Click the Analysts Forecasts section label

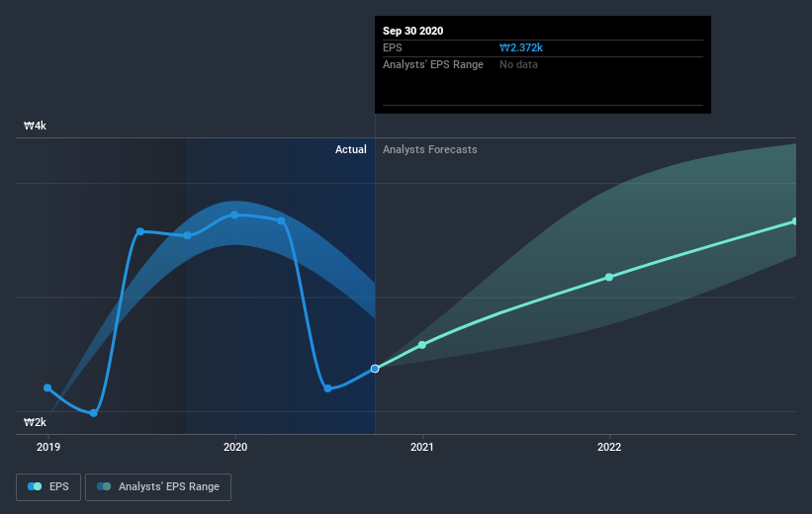pos(430,149)
